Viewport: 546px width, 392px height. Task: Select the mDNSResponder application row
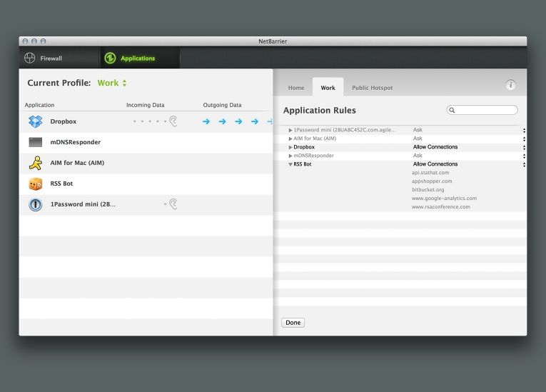(x=146, y=142)
